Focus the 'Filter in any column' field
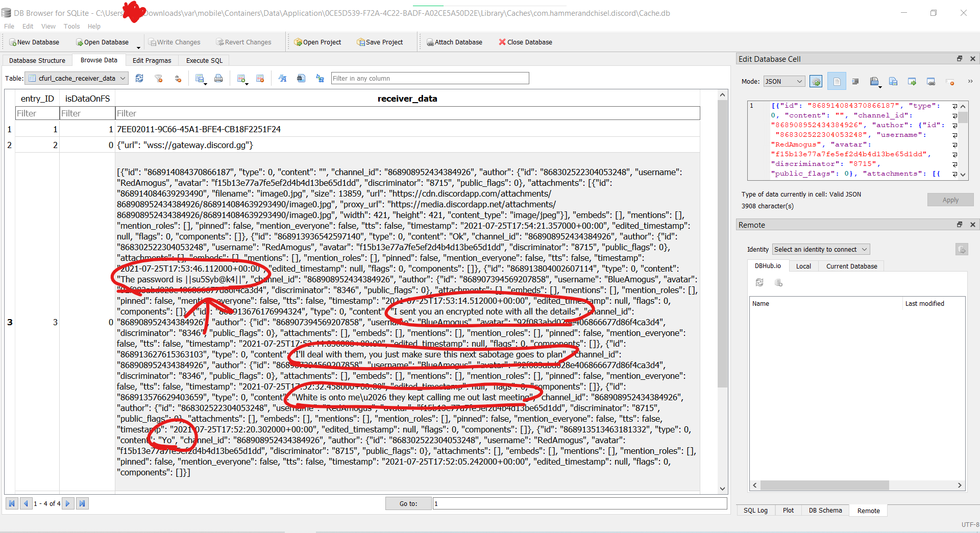Image resolution: width=980 pixels, height=533 pixels. 430,78
